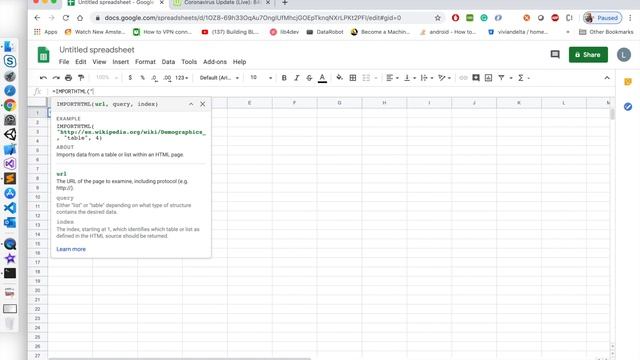The width and height of the screenshot is (640, 360).
Task: Bookmark this page with the star icon
Action: [438, 18]
